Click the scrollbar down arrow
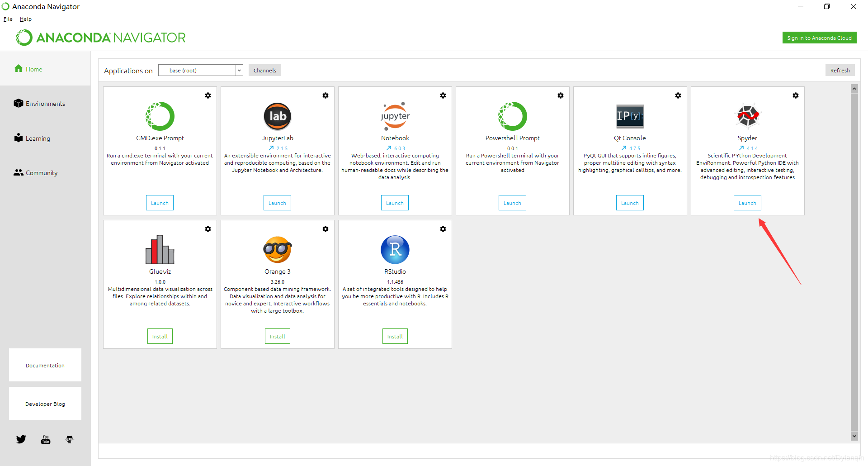This screenshot has width=868, height=466. 854,436
